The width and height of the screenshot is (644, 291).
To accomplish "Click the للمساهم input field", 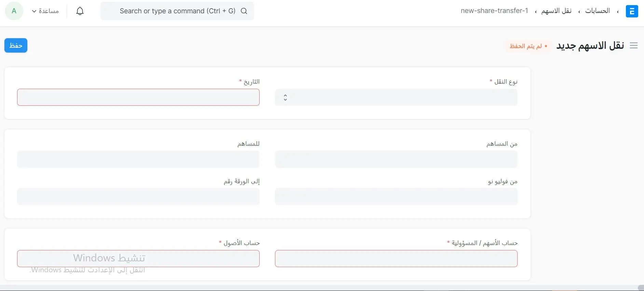I will coord(138,159).
